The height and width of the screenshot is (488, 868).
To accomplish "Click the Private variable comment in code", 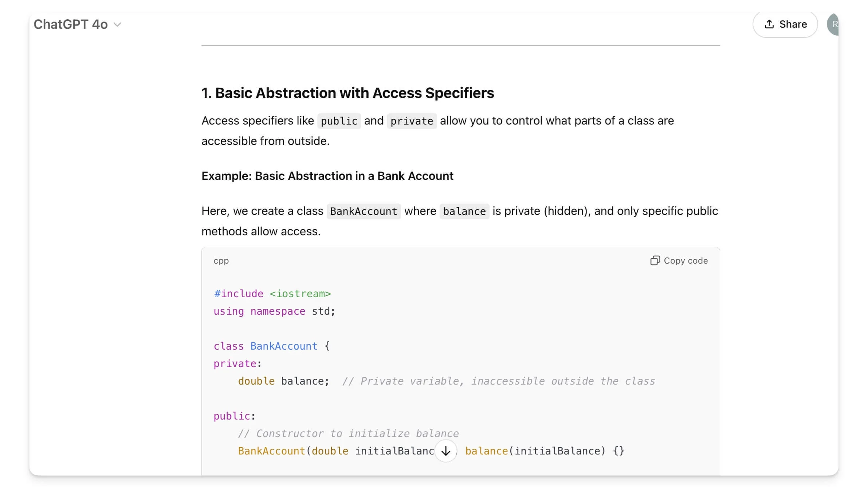I will 498,381.
